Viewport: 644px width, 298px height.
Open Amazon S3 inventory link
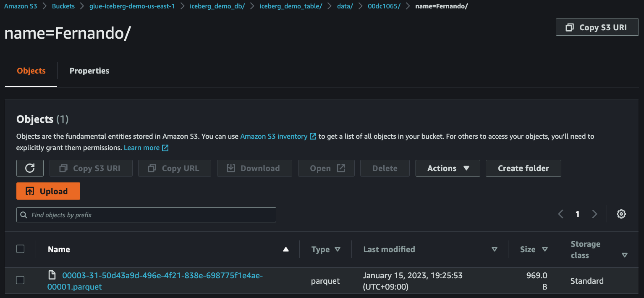point(274,136)
